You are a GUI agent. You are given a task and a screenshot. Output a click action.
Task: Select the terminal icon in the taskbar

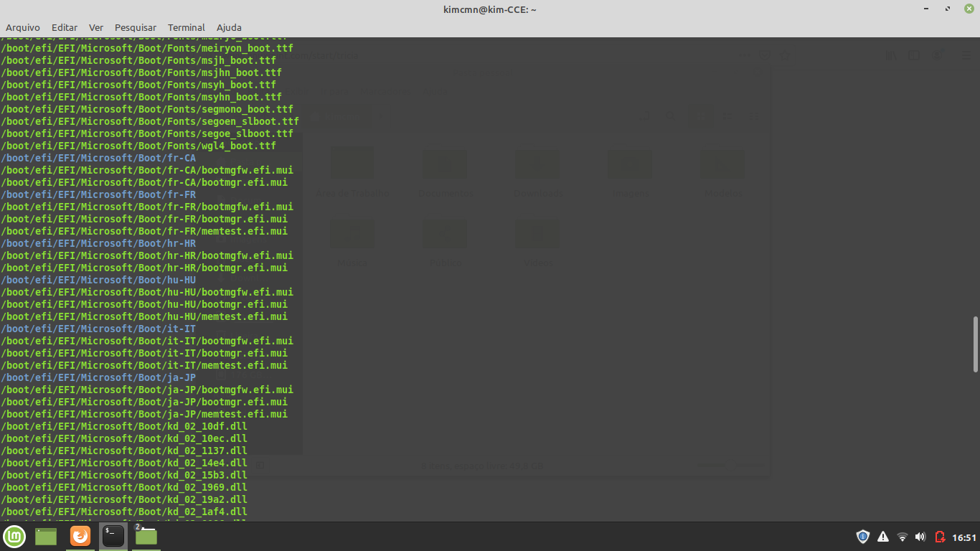113,536
